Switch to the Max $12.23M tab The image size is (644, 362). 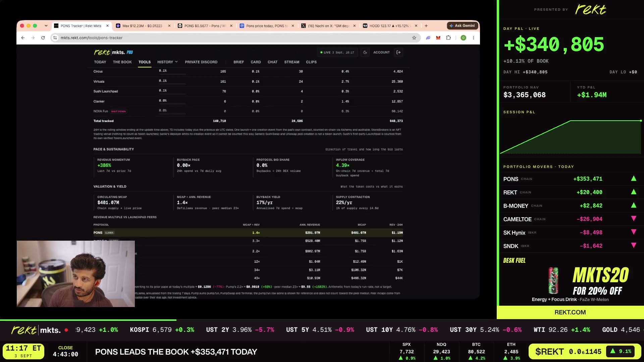point(143,26)
